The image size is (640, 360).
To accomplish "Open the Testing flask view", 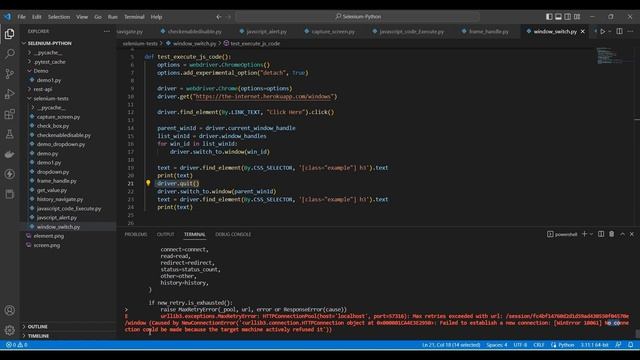I will [x=9, y=134].
